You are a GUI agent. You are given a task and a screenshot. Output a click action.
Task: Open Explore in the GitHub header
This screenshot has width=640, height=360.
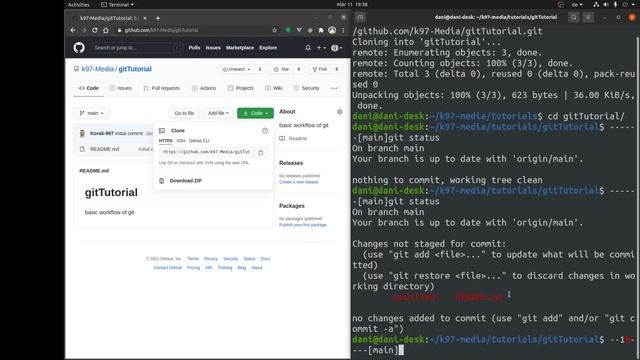268,48
